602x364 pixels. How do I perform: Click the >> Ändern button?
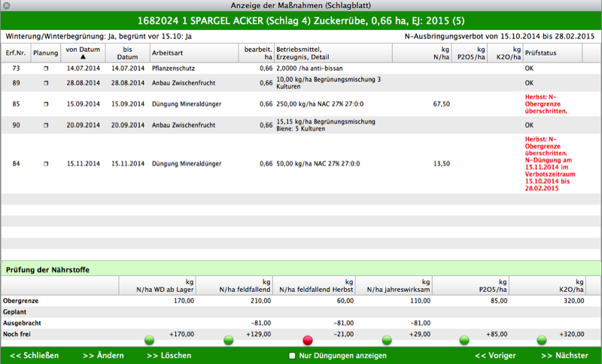105,356
